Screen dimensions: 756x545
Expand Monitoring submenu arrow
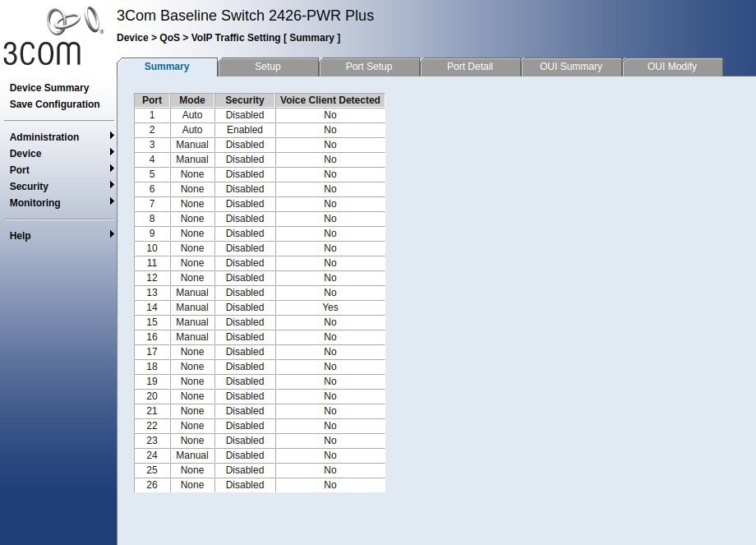pos(112,201)
